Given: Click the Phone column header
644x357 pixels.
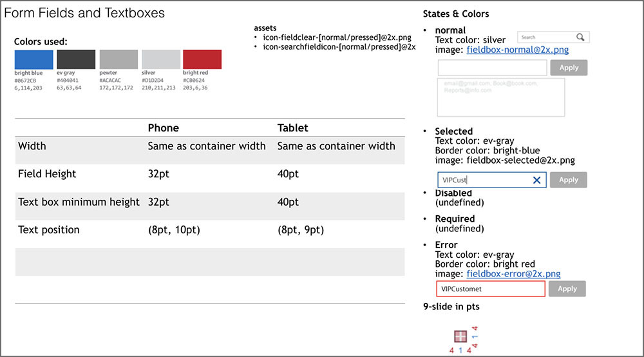Looking at the screenshot, I should click(163, 128).
